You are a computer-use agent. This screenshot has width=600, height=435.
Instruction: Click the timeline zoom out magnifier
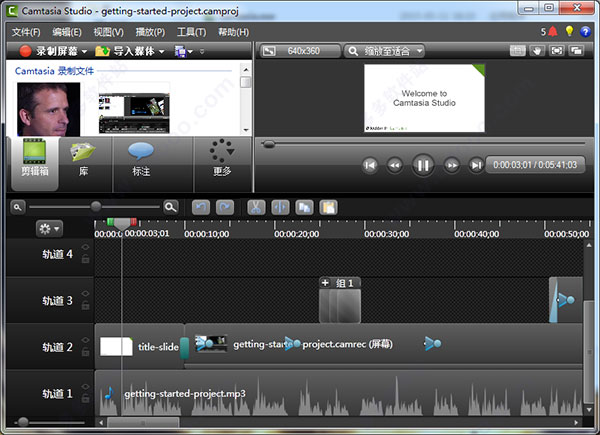point(17,207)
